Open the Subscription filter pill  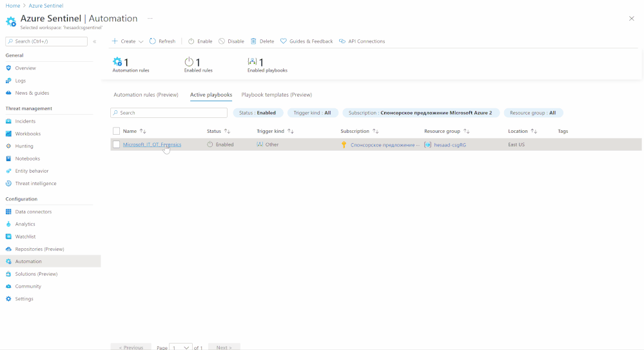coord(420,113)
